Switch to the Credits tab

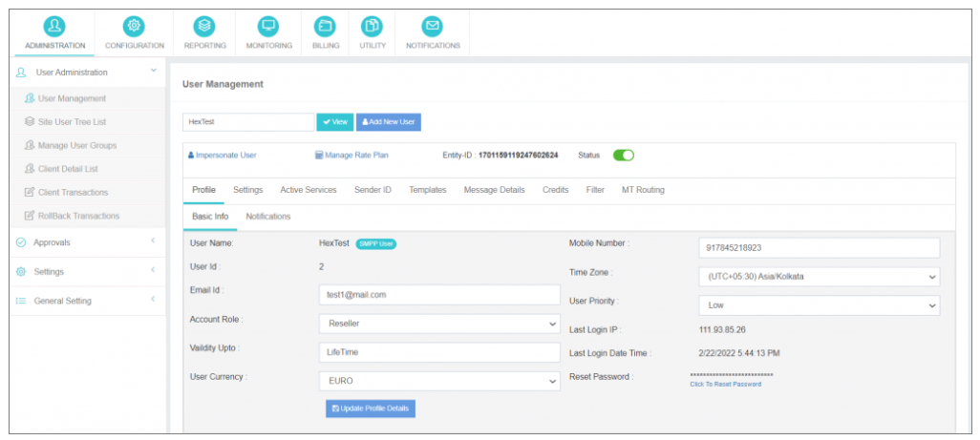point(556,190)
